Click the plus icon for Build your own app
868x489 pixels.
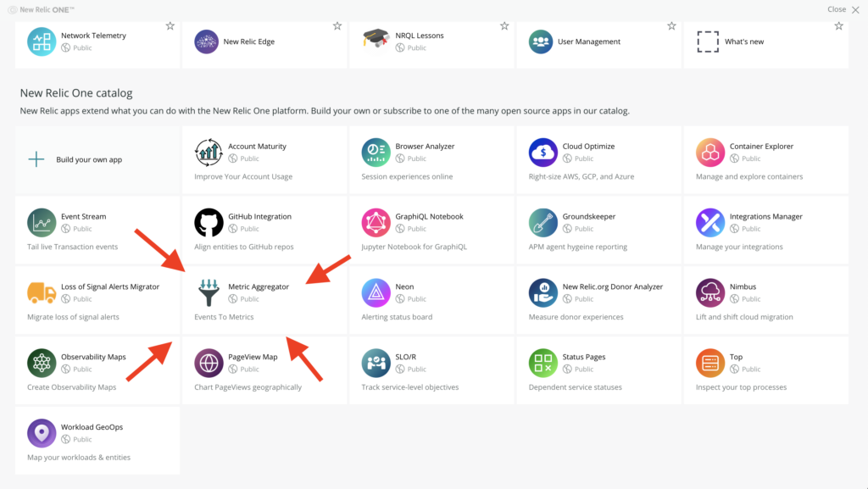(36, 159)
